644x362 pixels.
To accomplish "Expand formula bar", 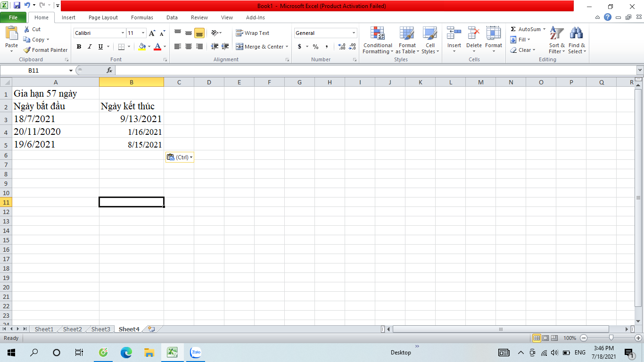I will coord(640,70).
